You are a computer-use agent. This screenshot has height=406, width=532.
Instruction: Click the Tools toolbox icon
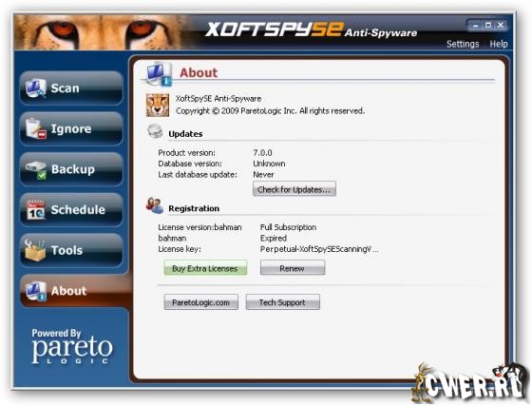[34, 250]
